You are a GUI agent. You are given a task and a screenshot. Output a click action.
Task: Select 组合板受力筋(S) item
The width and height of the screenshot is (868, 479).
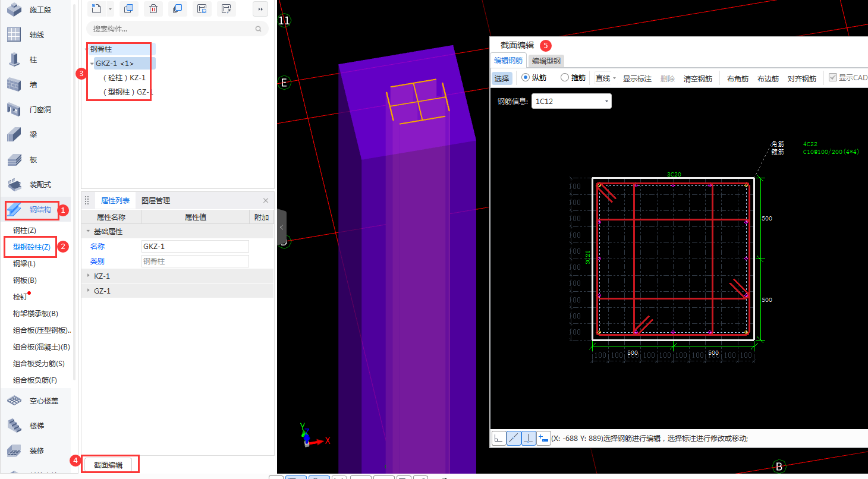39,364
